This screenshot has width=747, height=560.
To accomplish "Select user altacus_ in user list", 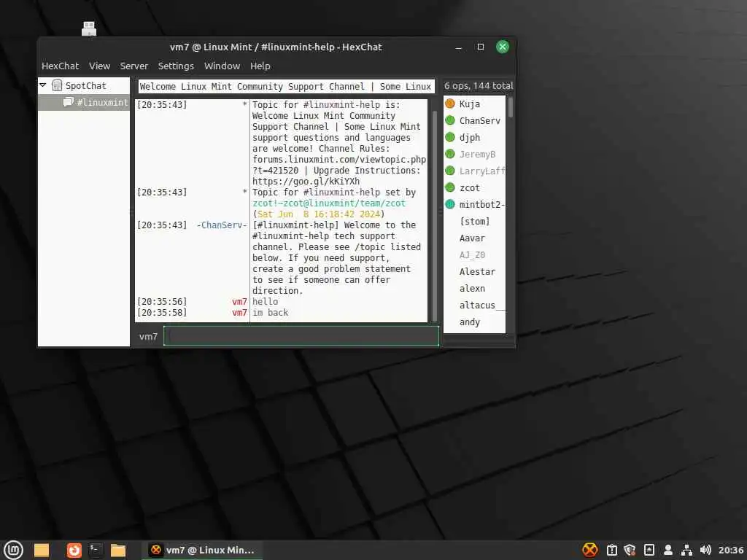I will pyautogui.click(x=474, y=306).
